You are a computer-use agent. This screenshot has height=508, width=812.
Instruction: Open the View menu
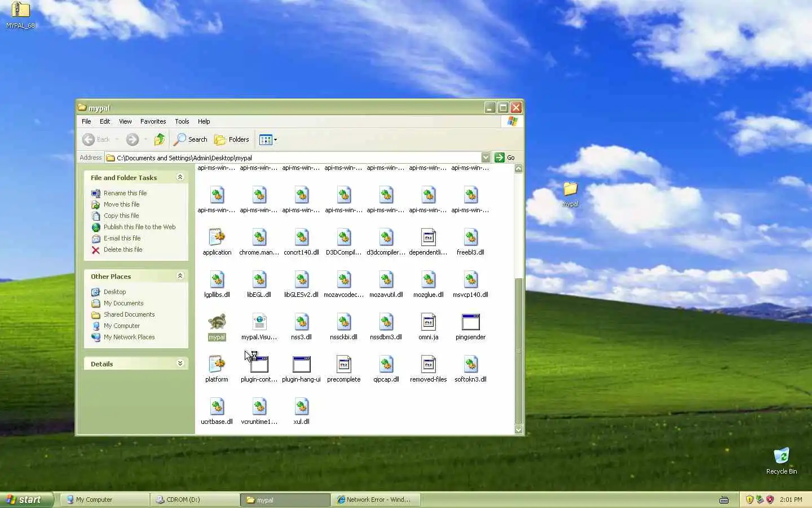click(x=125, y=121)
